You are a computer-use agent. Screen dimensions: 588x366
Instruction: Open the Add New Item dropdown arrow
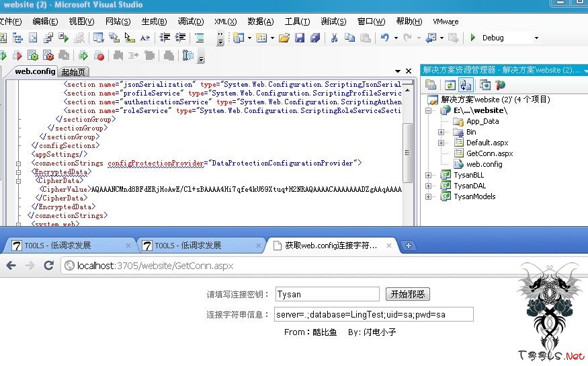click(x=272, y=38)
